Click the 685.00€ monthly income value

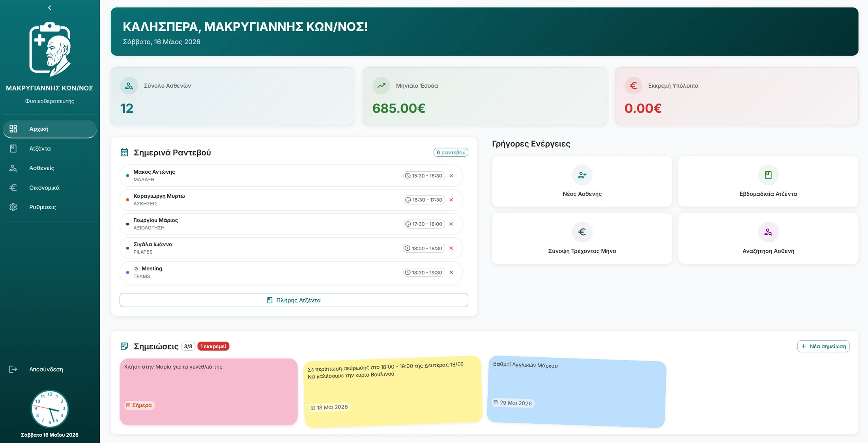(x=398, y=108)
